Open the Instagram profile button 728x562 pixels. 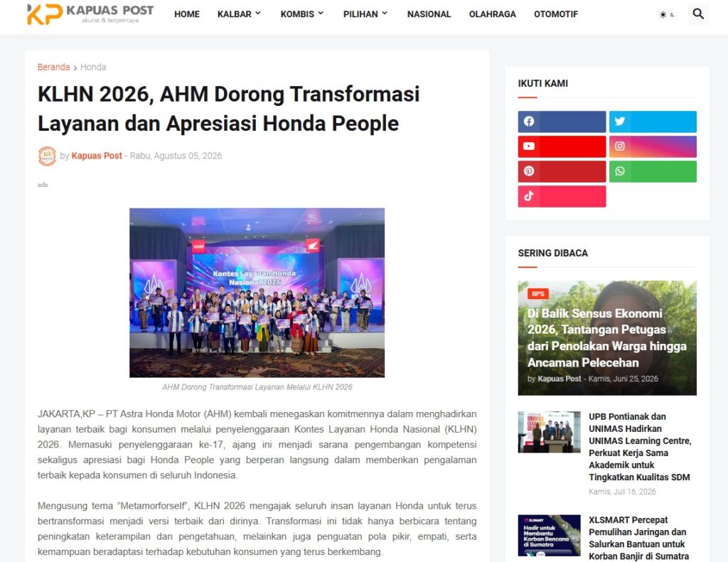click(653, 146)
